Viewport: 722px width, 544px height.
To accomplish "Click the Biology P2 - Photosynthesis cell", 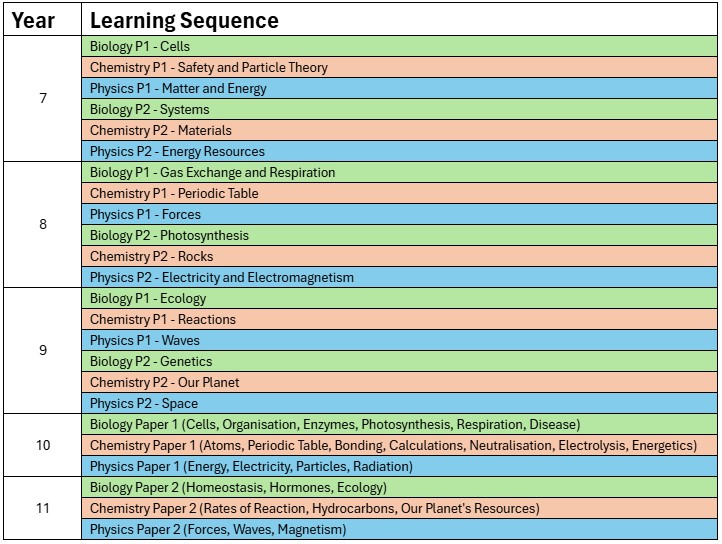I will point(169,235).
